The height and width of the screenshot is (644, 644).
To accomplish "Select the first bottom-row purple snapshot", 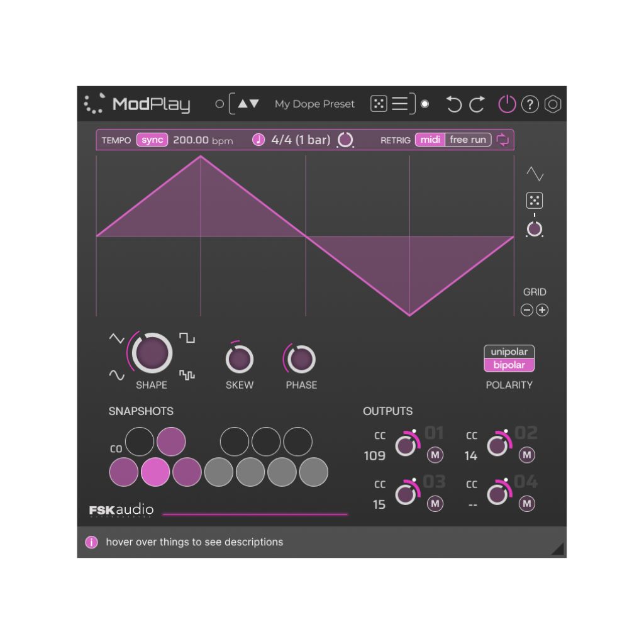I will click(124, 472).
